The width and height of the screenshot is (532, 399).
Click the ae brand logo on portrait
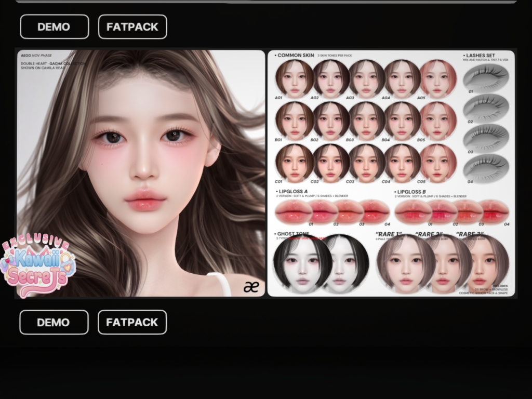coord(251,287)
